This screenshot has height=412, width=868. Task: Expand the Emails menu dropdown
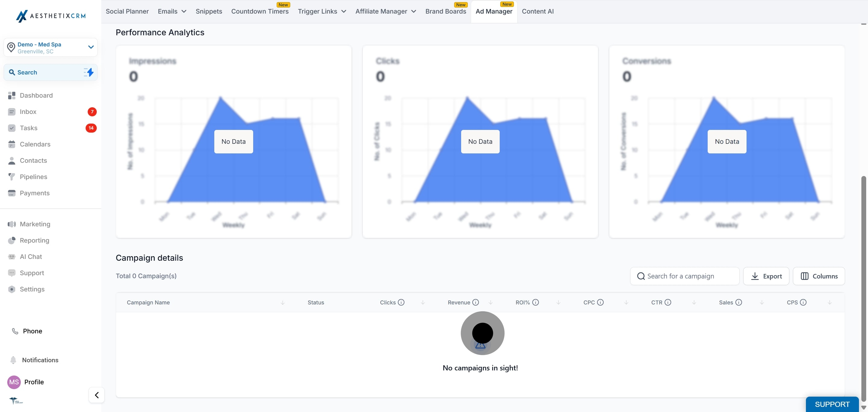coord(172,11)
